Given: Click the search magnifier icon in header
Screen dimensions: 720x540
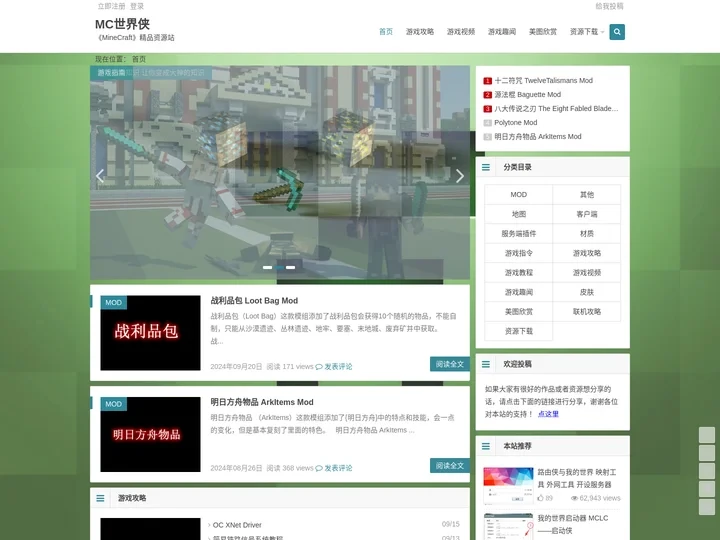Looking at the screenshot, I should (617, 32).
